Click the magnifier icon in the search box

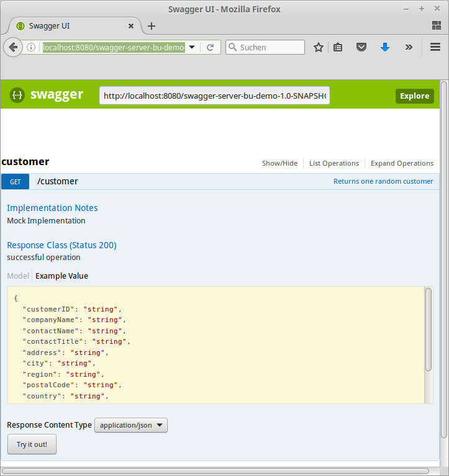tap(233, 47)
